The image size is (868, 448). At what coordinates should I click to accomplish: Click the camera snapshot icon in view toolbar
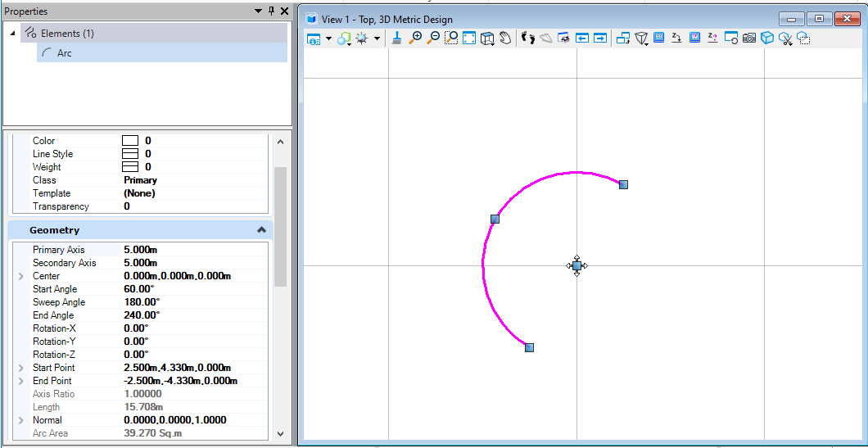[x=748, y=38]
